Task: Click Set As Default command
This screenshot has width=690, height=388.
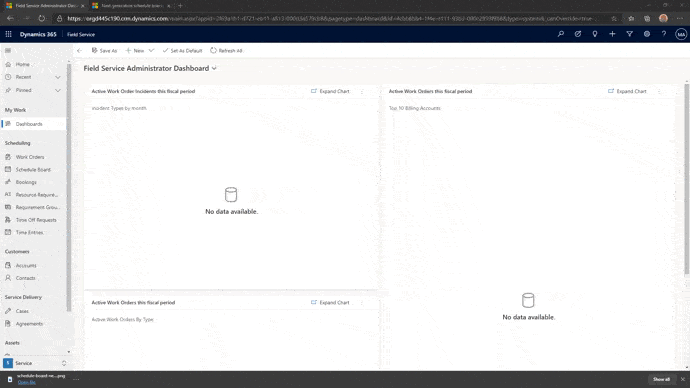Action: point(182,51)
